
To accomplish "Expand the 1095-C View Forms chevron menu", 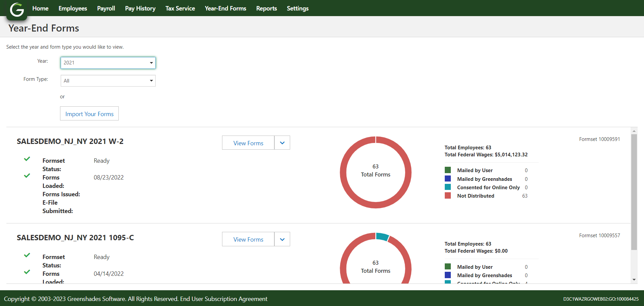I will pyautogui.click(x=282, y=239).
